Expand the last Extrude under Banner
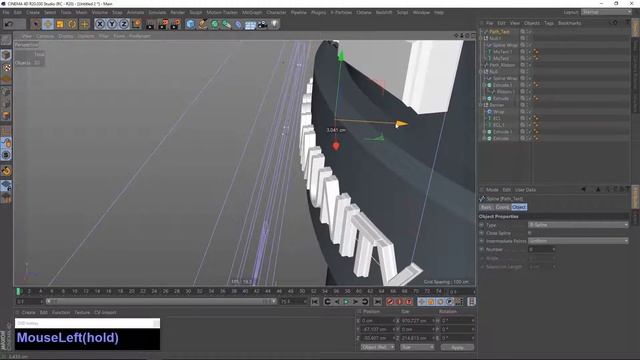Screen dimensions: 640x360 tap(484, 139)
